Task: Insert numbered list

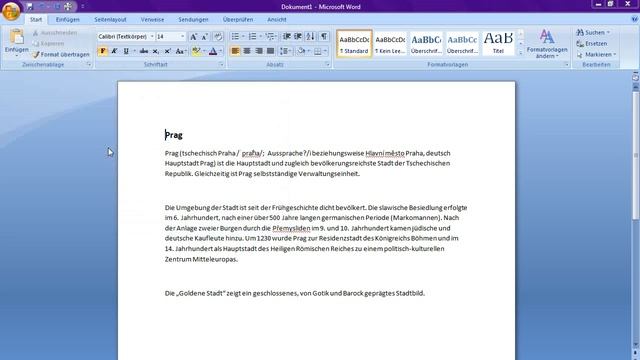Action: point(253,37)
